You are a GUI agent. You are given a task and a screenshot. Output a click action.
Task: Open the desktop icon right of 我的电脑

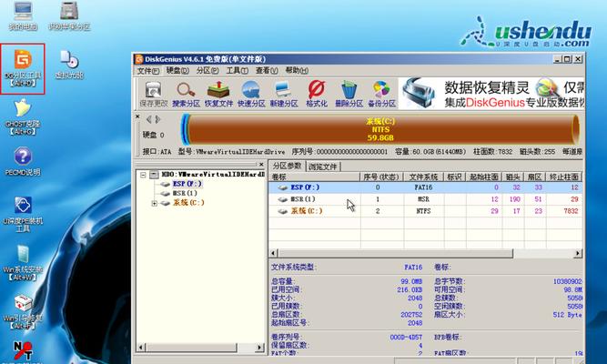click(69, 15)
